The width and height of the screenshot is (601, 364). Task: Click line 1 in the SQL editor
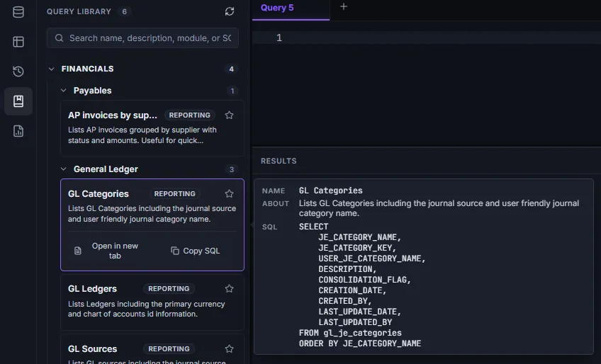coord(427,38)
